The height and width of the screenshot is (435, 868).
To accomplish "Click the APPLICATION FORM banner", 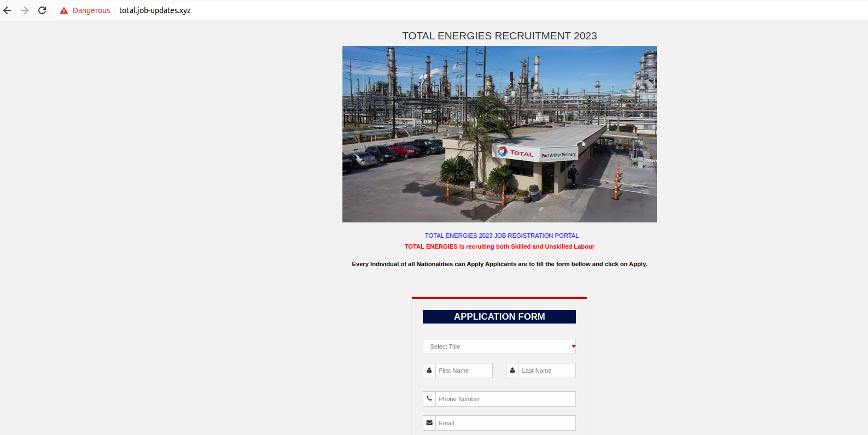I will tap(499, 317).
